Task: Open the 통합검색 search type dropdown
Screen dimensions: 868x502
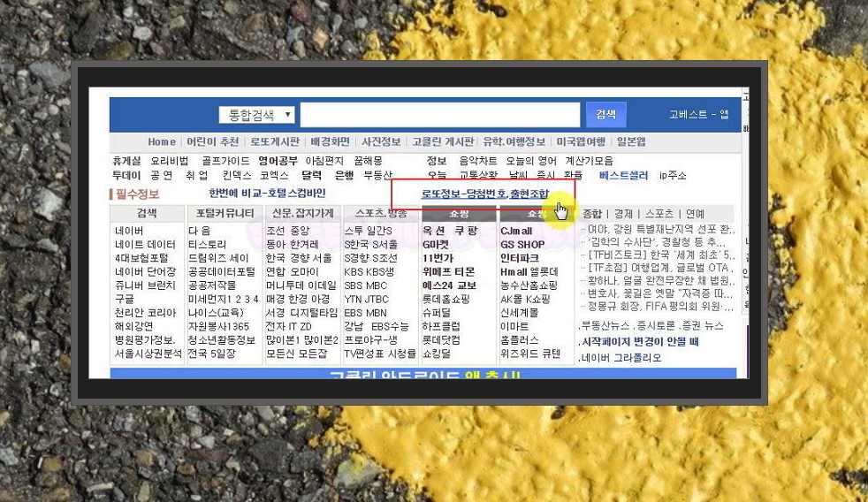Action: pyautogui.click(x=256, y=115)
